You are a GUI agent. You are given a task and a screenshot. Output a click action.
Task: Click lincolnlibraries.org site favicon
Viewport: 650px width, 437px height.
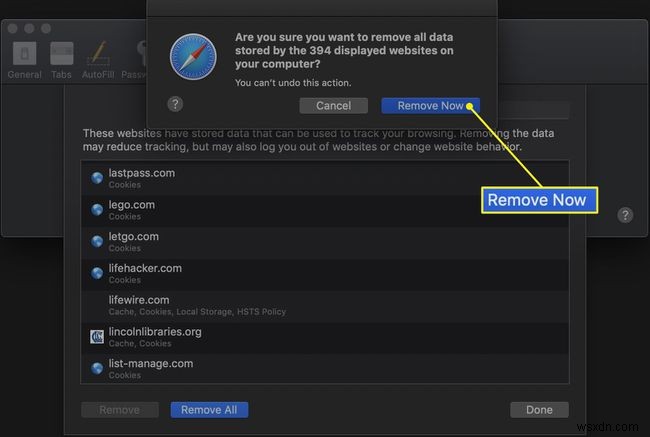[x=97, y=337]
